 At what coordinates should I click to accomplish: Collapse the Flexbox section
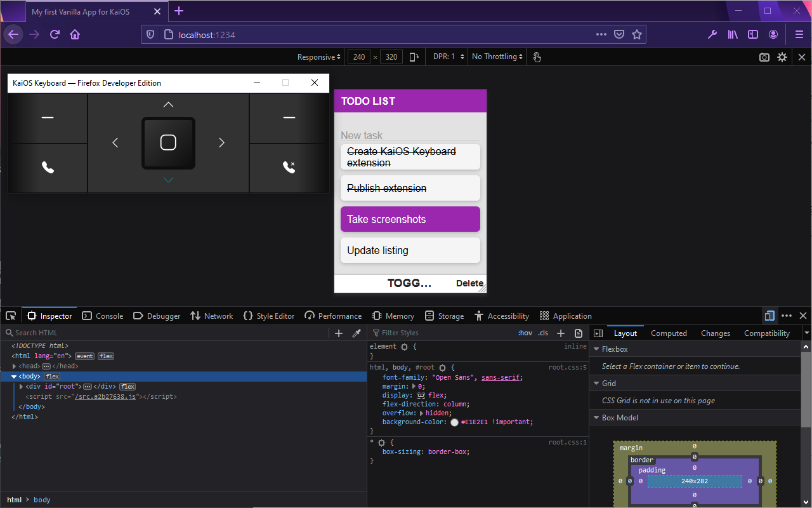596,349
